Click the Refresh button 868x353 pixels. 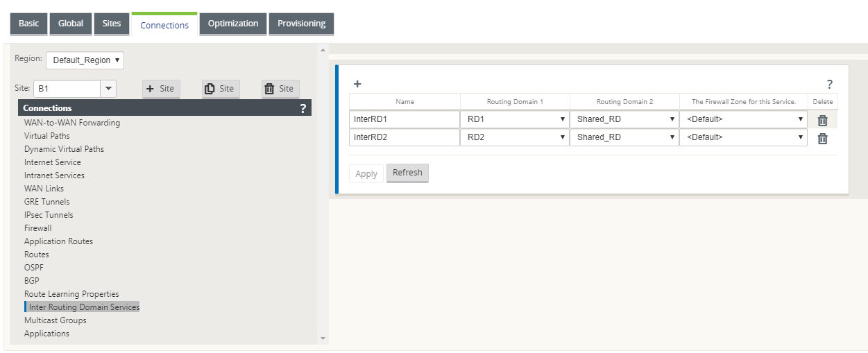(407, 173)
